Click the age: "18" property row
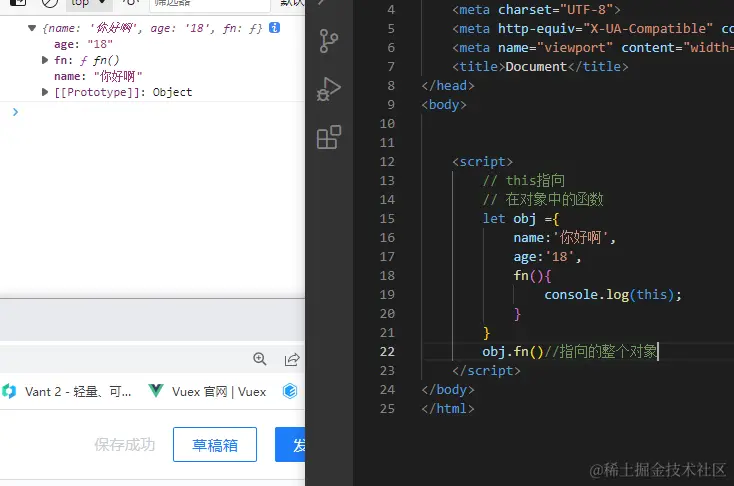This screenshot has height=486, width=734. (83, 44)
